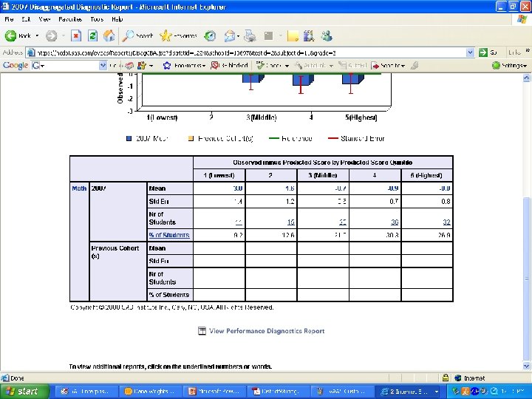Open the Tools menu

pyautogui.click(x=97, y=19)
